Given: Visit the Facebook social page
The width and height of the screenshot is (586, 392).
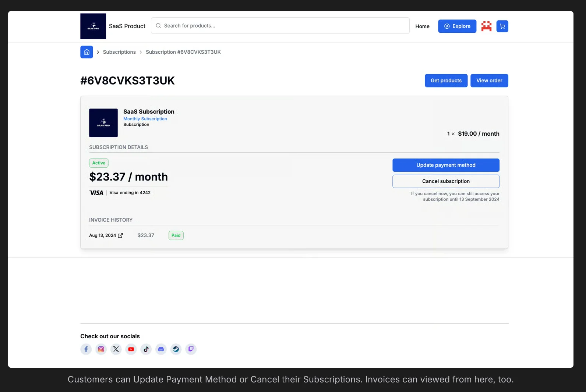Looking at the screenshot, I should tap(86, 349).
